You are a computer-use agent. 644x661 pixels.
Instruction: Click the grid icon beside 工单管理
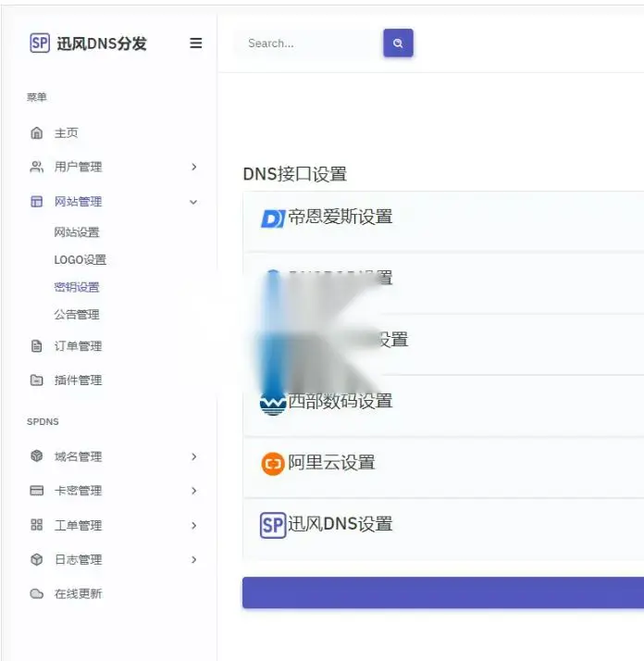[37, 525]
